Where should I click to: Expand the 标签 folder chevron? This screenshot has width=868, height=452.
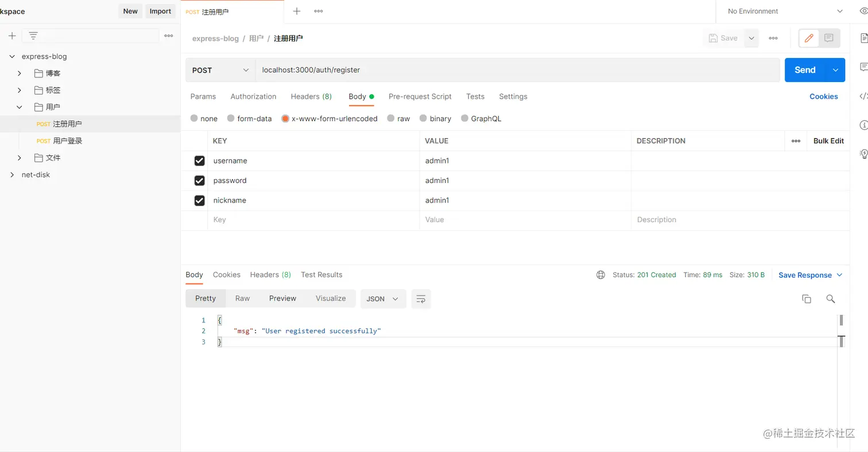(x=20, y=90)
